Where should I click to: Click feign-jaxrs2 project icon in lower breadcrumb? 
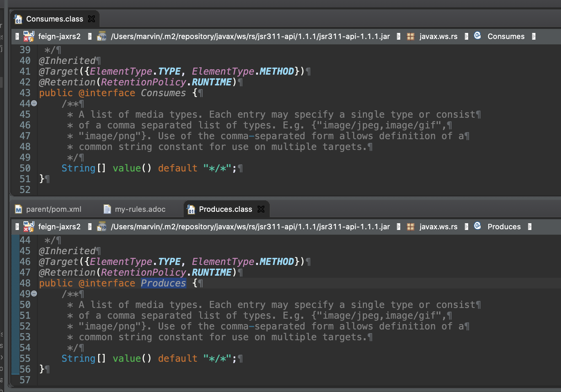[x=29, y=227]
